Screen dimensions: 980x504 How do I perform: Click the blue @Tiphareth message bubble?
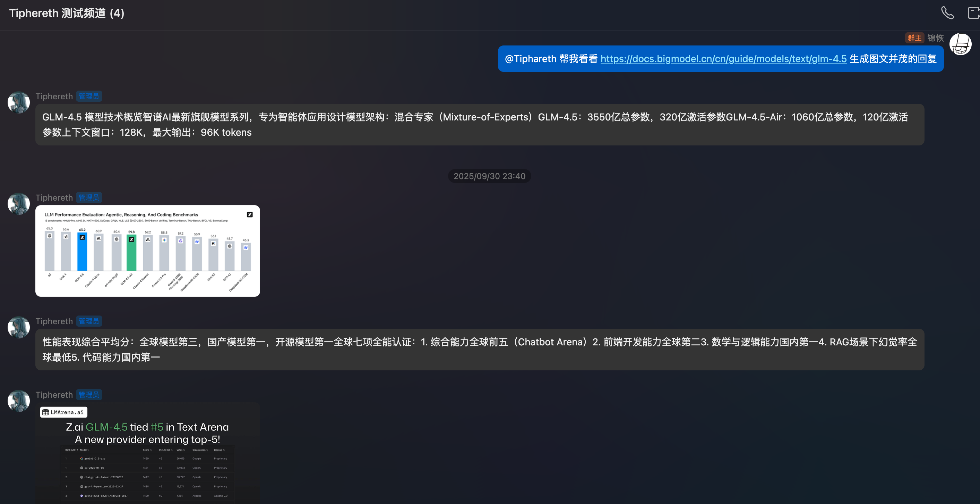pos(552,59)
